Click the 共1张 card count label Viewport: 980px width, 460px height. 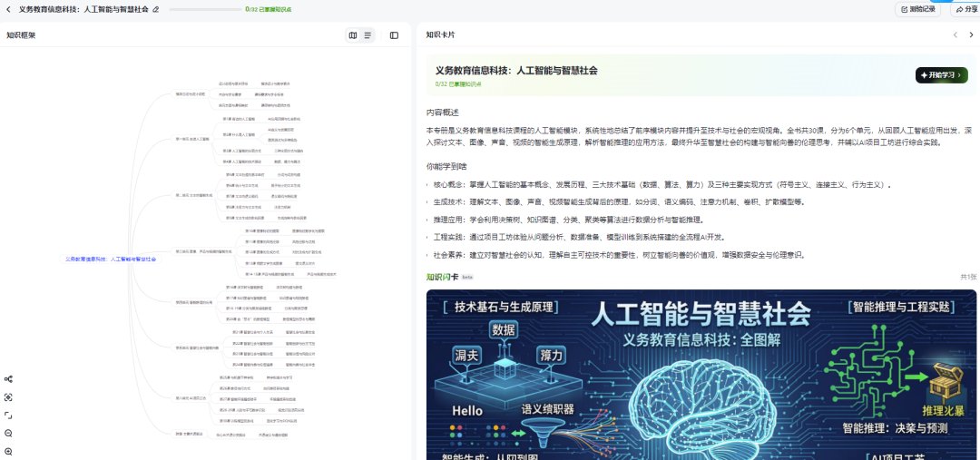(967, 277)
